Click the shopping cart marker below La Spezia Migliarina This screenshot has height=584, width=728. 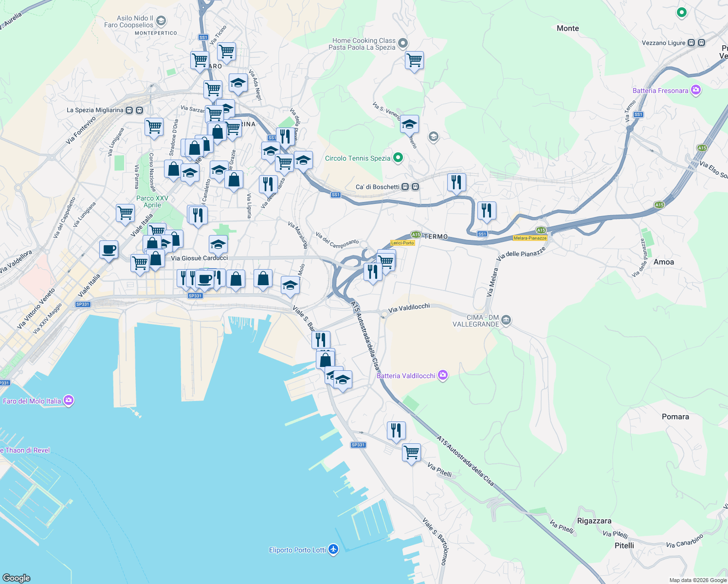point(154,128)
